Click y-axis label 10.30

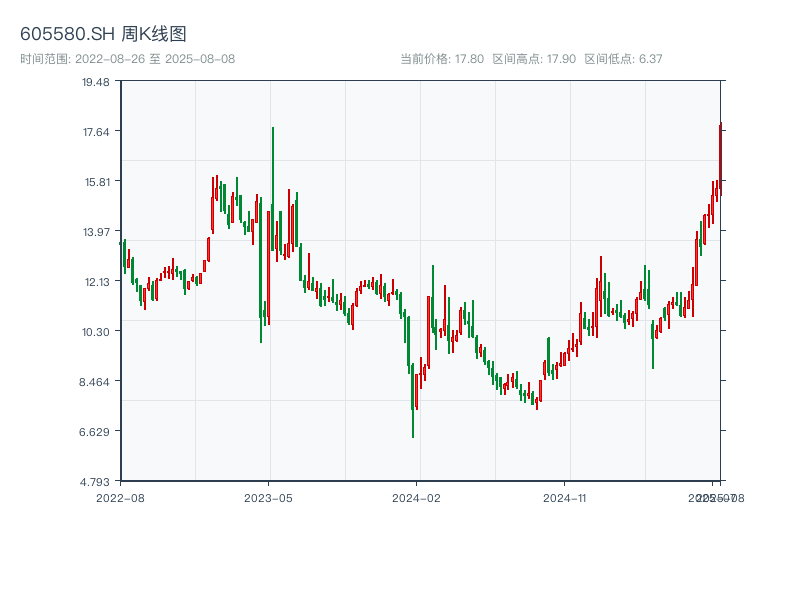click(x=96, y=332)
